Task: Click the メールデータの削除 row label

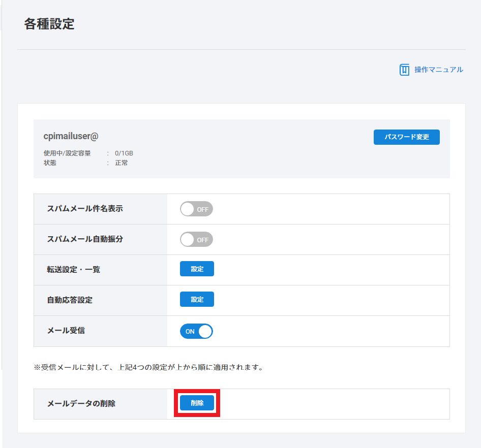Action: pyautogui.click(x=81, y=404)
